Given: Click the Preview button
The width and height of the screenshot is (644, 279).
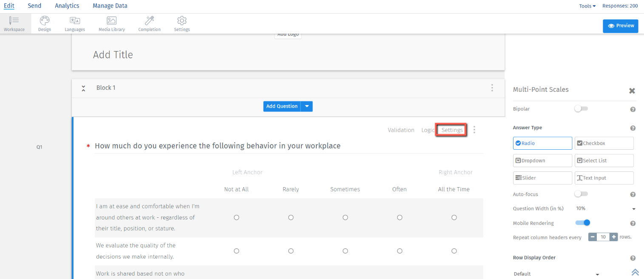Looking at the screenshot, I should tap(620, 26).
